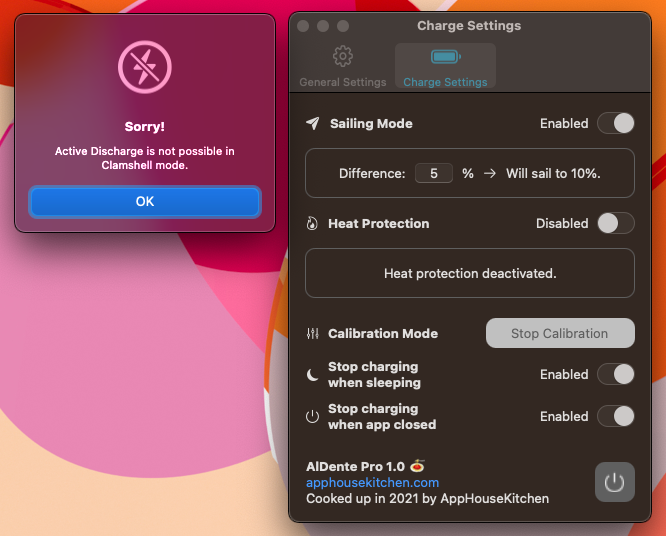666x536 pixels.
Task: Click the Sailing Mode paper plane icon
Action: point(313,123)
